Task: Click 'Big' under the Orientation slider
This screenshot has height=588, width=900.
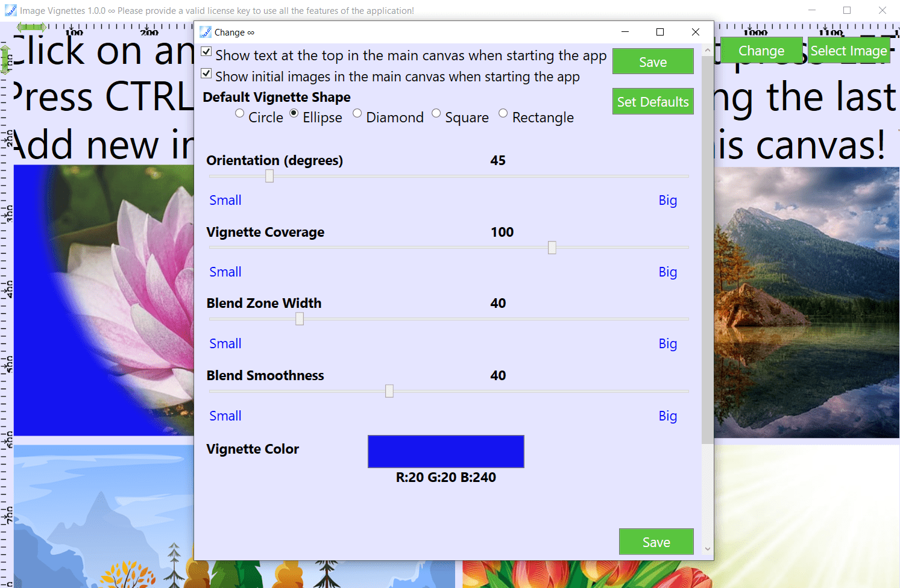Action: (x=668, y=200)
